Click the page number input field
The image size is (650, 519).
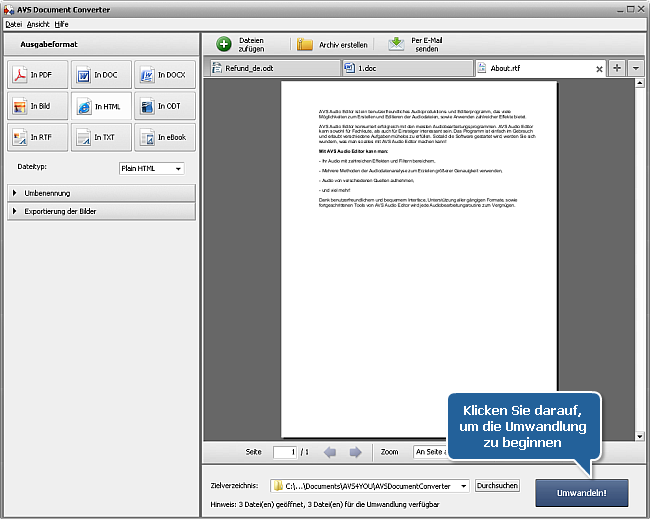point(285,452)
